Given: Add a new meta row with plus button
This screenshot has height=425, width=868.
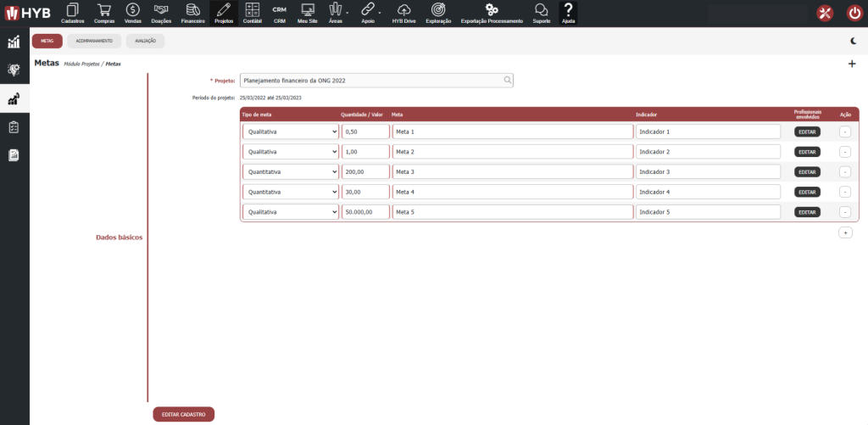Looking at the screenshot, I should [845, 232].
